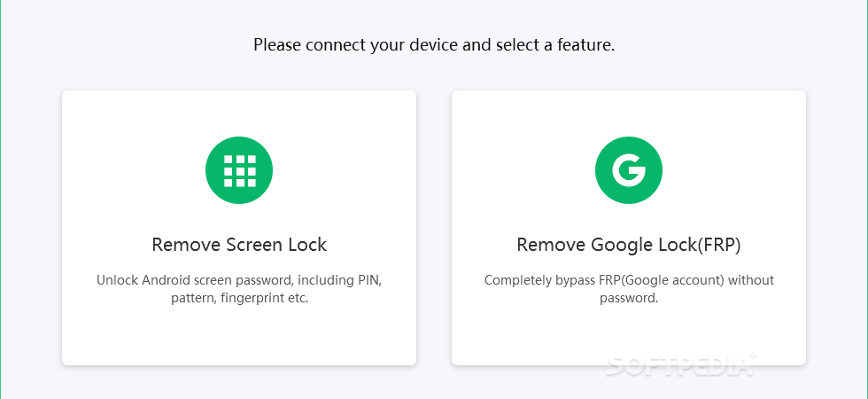Click the Softpedia watermark
The image size is (868, 399).
pos(681,365)
